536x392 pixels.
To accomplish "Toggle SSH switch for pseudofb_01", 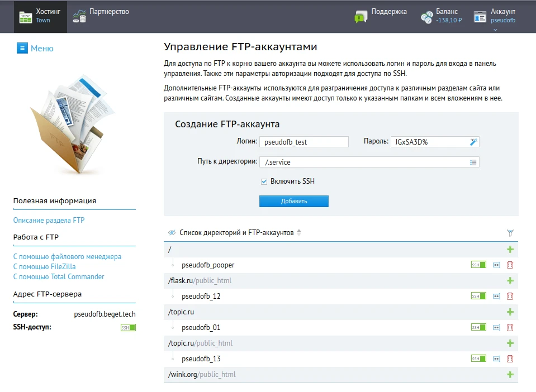I will (x=478, y=327).
